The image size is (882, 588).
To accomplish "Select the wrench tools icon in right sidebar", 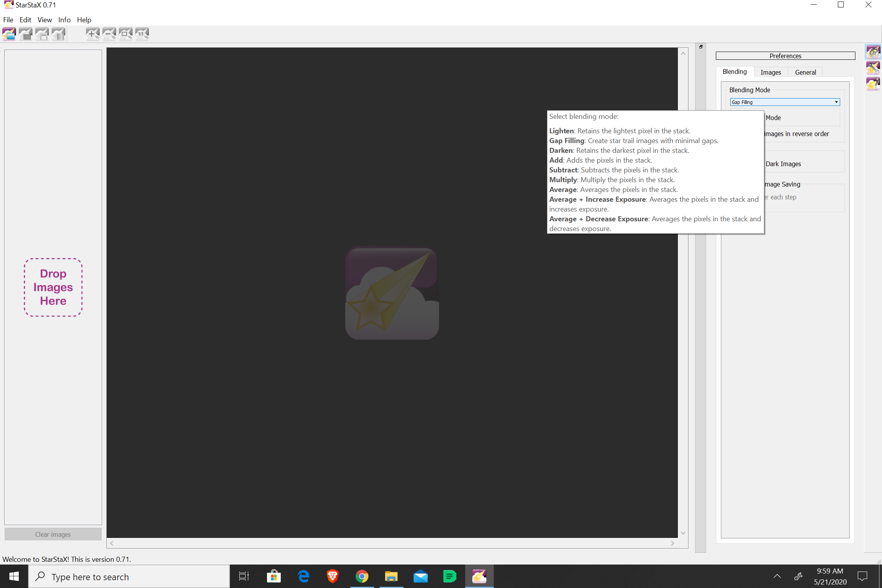I will point(873,68).
